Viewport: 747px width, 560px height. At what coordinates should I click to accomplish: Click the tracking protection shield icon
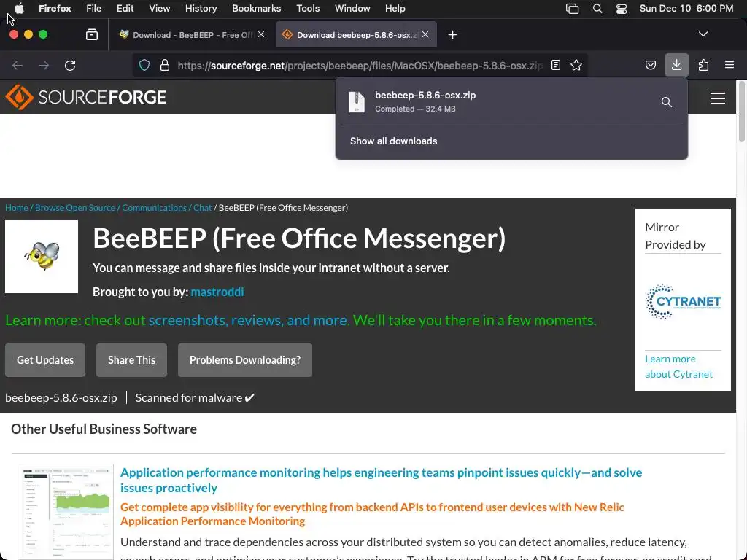144,65
